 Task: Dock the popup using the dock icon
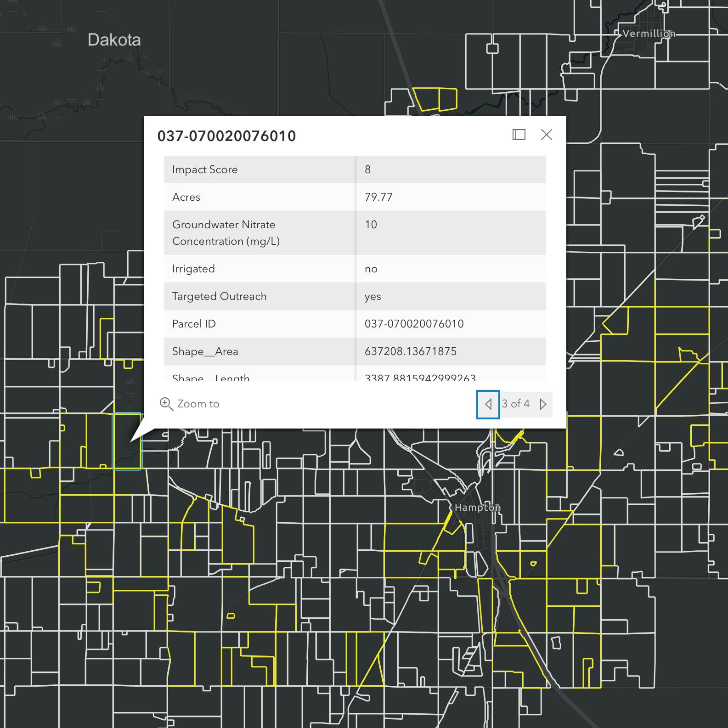(x=519, y=135)
